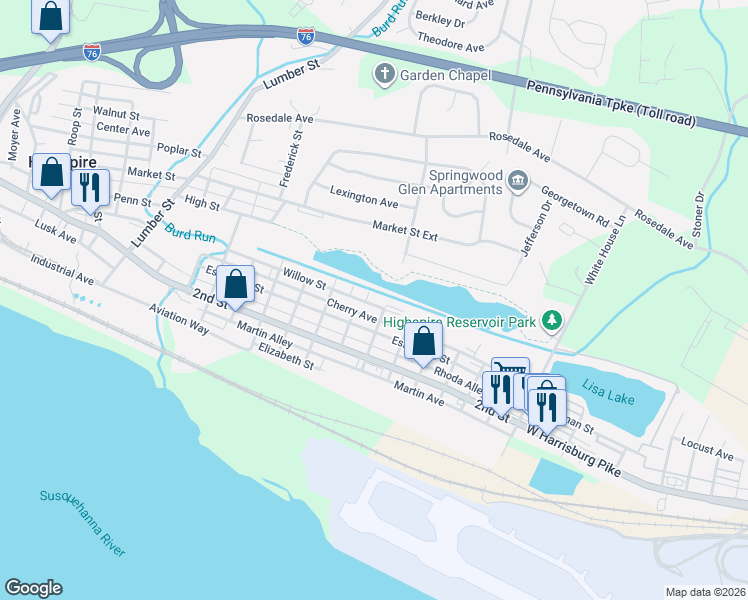Click the Burd Run stream label near Lumber St
Viewport: 748px width, 600px height.
190,233
